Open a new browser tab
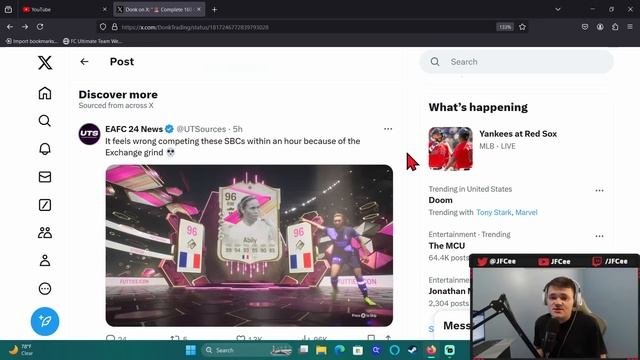Screen dimensions: 640x360 click(214, 9)
